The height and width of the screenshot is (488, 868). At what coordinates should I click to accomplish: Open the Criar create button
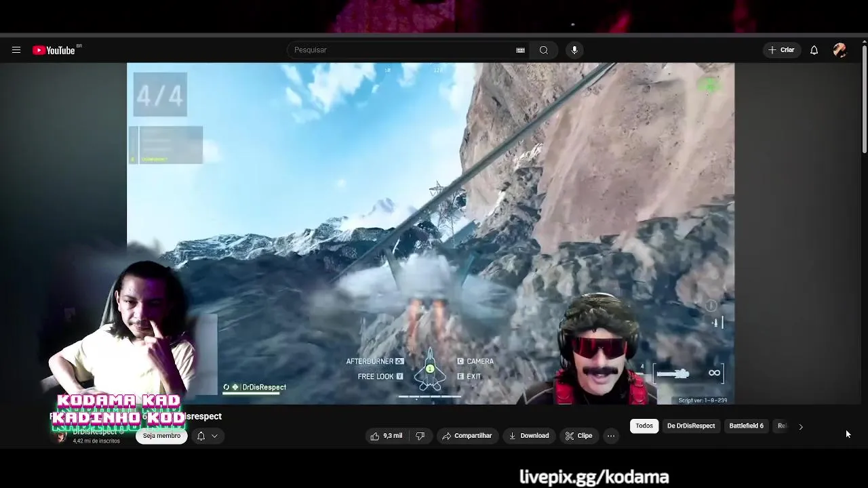tap(781, 50)
